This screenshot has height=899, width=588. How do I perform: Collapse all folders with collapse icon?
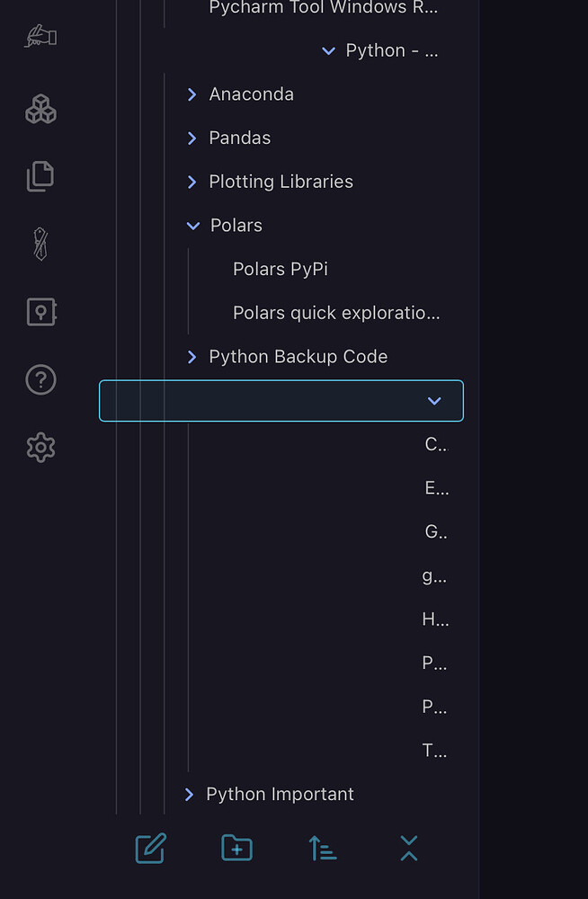[409, 848]
